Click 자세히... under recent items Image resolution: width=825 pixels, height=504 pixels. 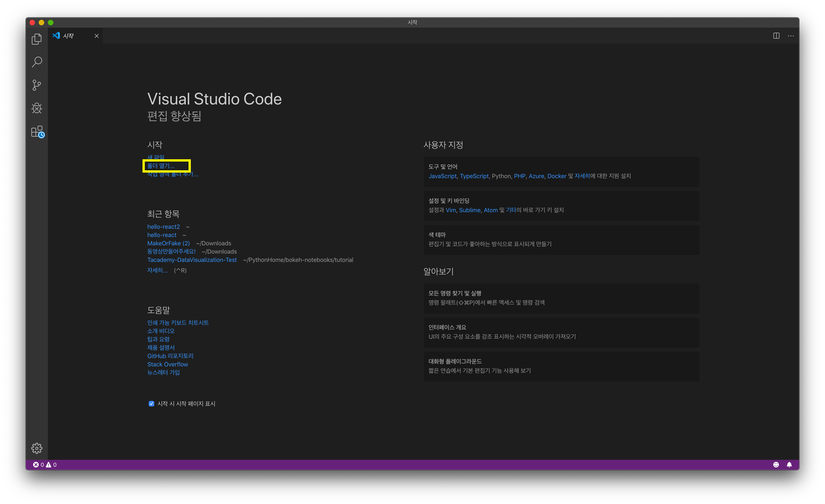[157, 270]
